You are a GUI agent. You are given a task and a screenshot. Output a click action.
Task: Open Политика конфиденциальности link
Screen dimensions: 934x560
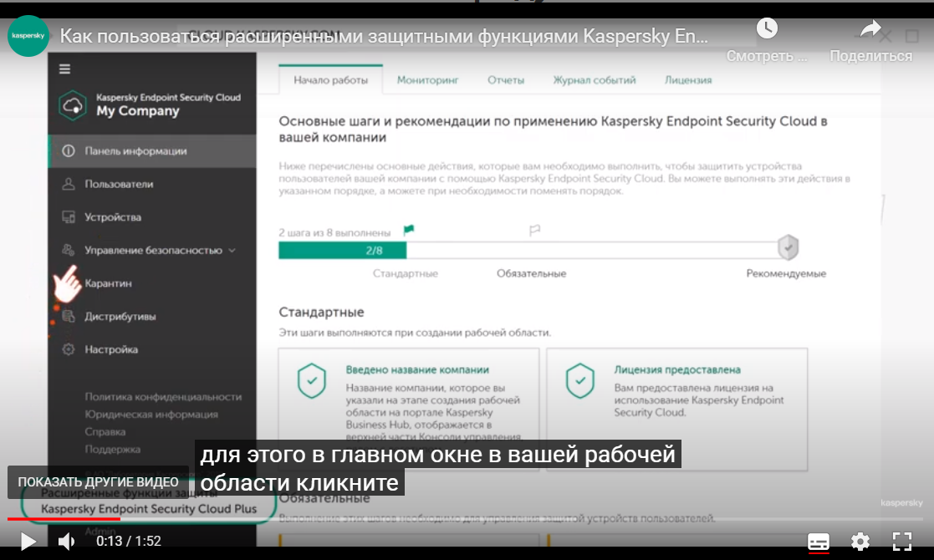click(x=163, y=396)
